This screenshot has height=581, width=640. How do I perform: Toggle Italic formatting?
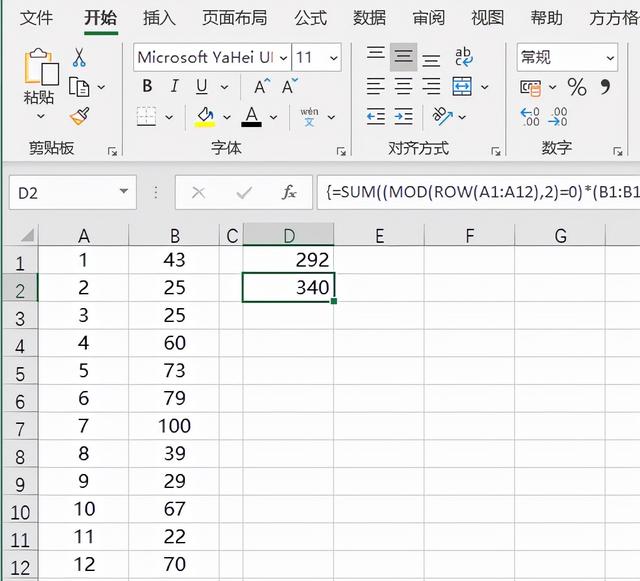pyautogui.click(x=175, y=86)
